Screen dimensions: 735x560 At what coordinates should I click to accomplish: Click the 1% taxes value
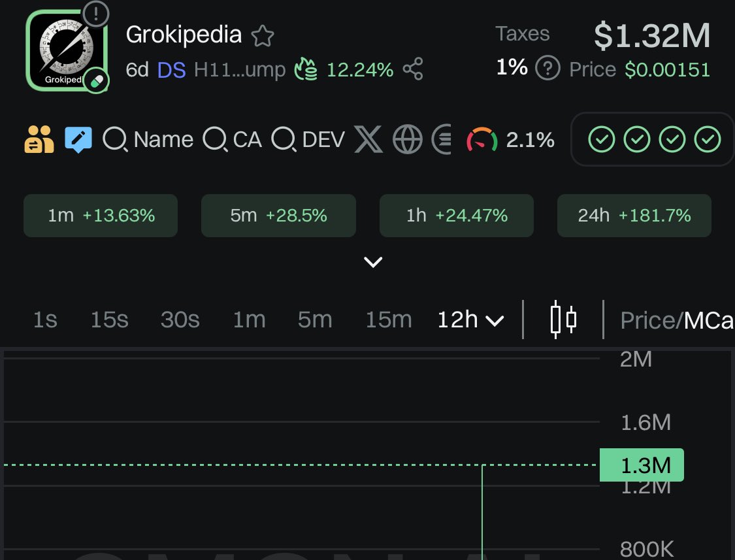coord(512,67)
